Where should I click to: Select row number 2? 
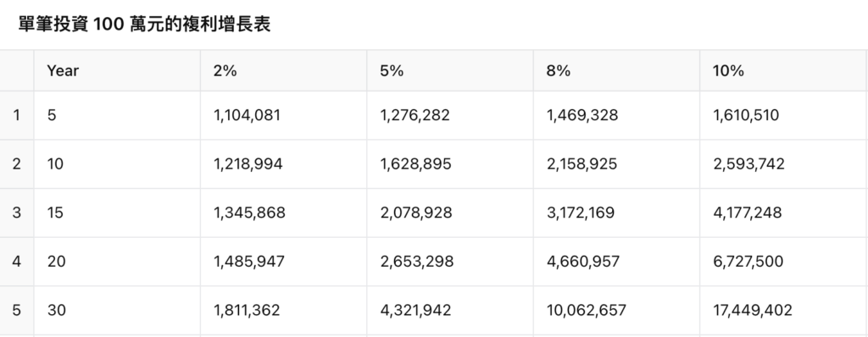[17, 163]
